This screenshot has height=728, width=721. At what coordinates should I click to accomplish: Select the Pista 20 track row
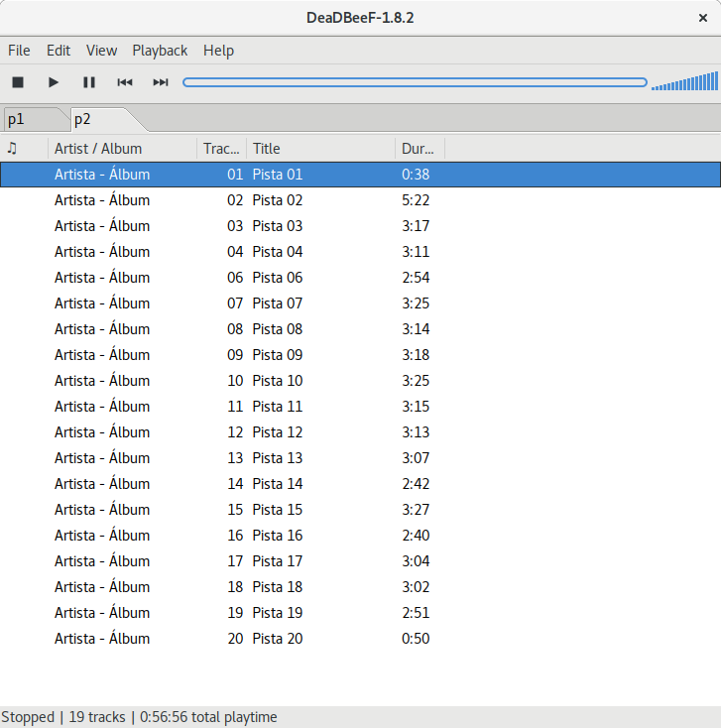[x=360, y=639]
